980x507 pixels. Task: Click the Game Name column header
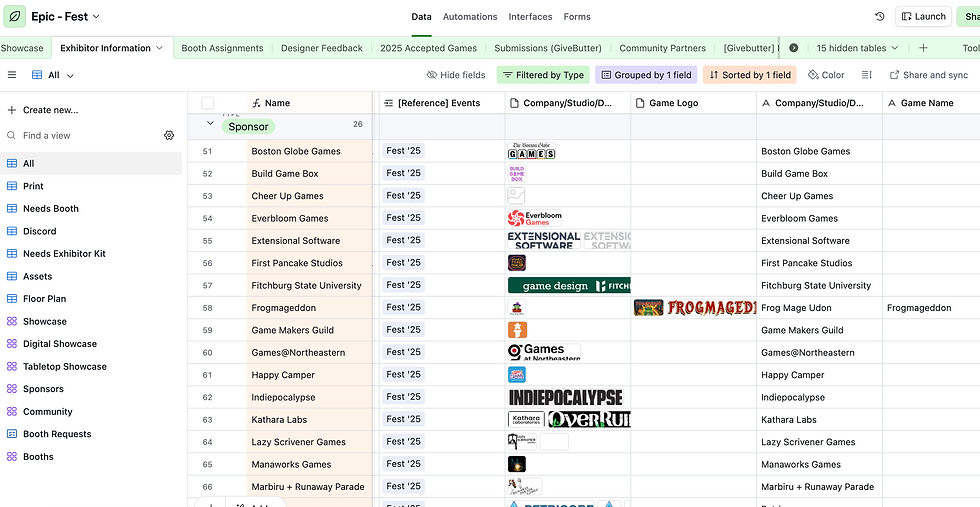[x=931, y=103]
